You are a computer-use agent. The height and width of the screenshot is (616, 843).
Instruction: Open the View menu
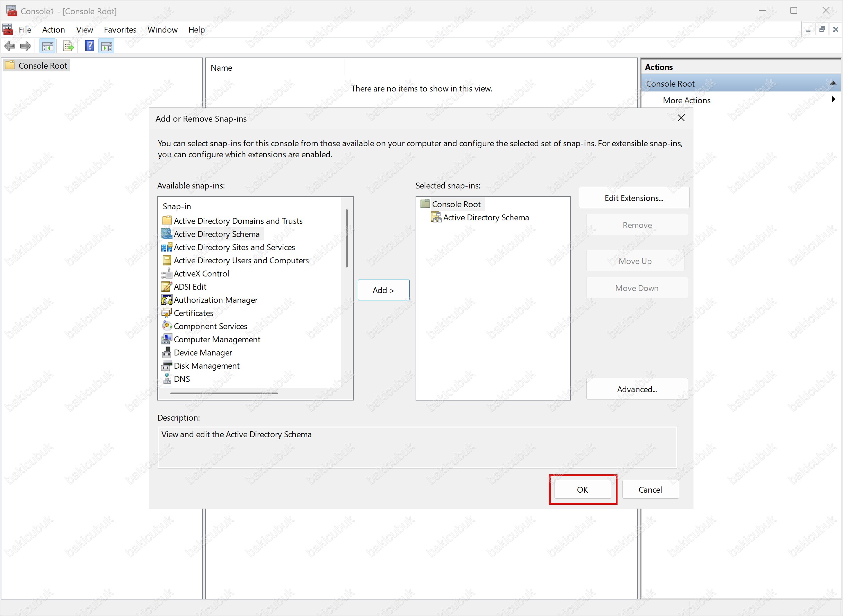tap(84, 29)
